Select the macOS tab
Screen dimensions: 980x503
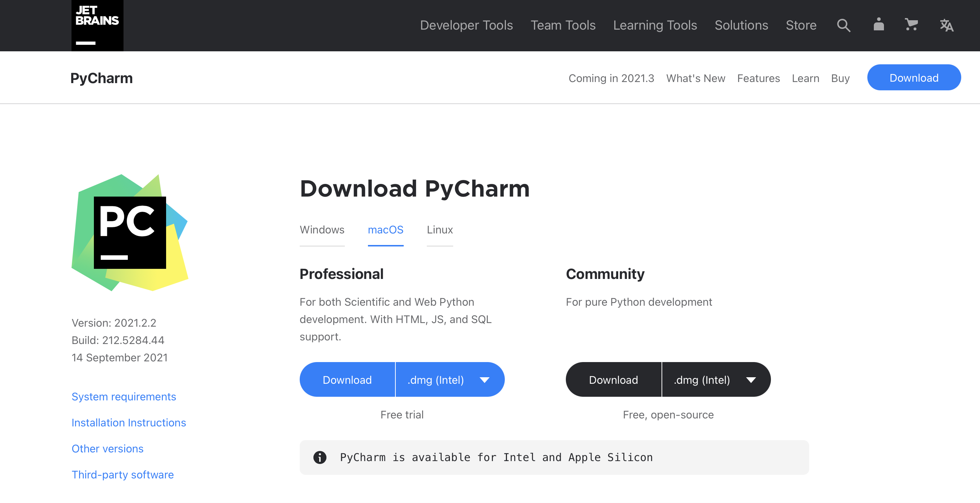(x=385, y=229)
